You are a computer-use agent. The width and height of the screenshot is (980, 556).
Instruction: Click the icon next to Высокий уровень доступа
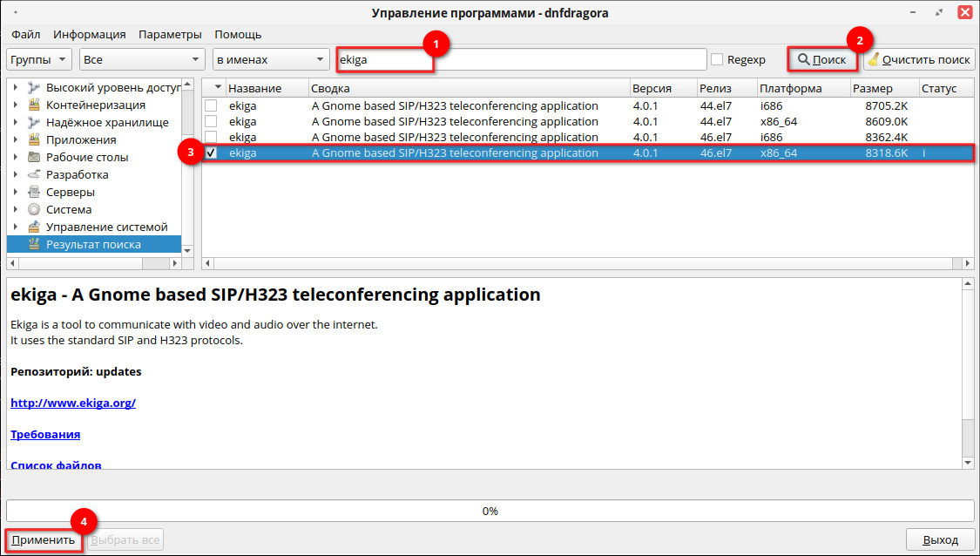tap(34, 87)
